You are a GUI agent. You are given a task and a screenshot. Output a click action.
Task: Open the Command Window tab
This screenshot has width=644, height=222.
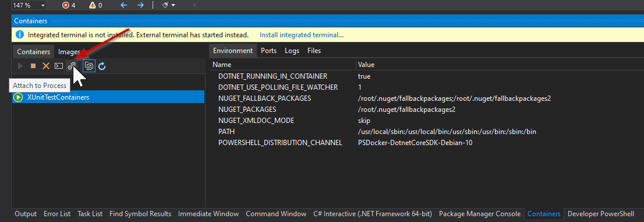tap(276, 214)
